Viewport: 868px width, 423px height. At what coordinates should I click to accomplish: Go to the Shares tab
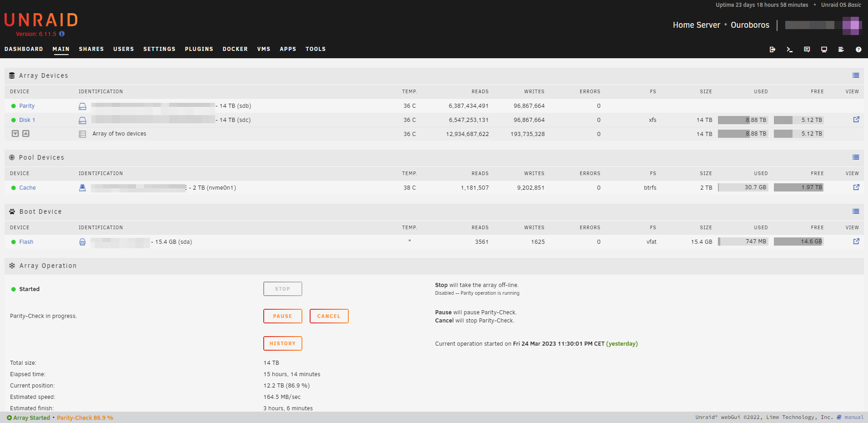pos(91,49)
